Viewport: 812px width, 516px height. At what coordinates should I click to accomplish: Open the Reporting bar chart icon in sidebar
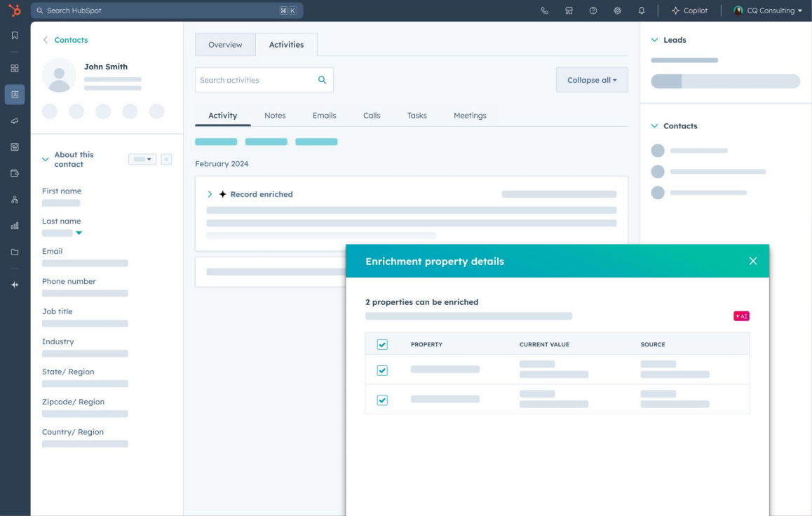(15, 226)
